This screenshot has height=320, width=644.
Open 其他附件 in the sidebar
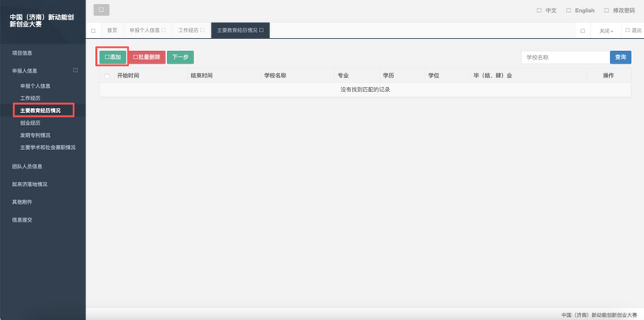[x=22, y=202]
